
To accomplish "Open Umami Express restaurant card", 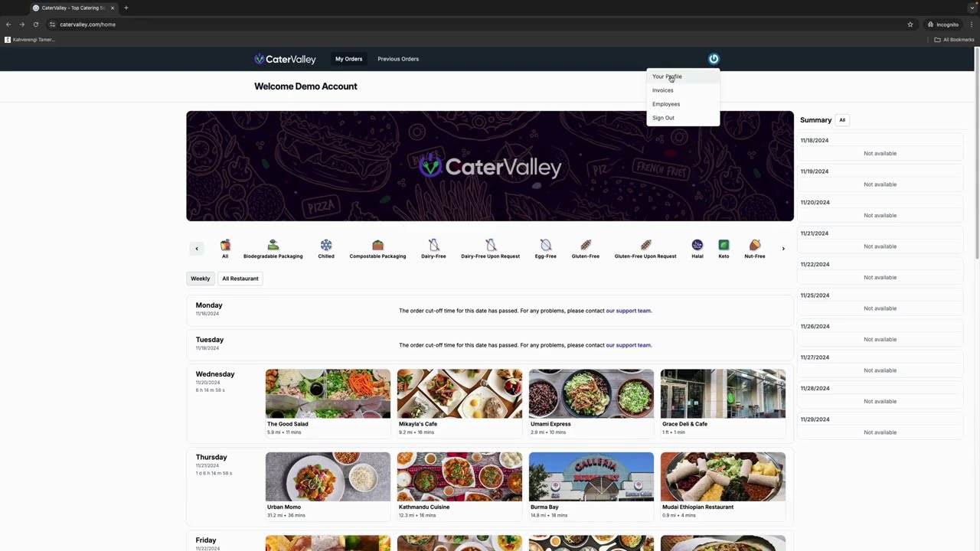I will click(x=591, y=403).
